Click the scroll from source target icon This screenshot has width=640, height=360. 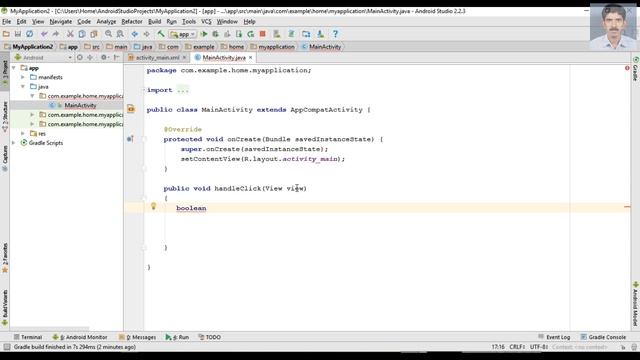[80, 58]
